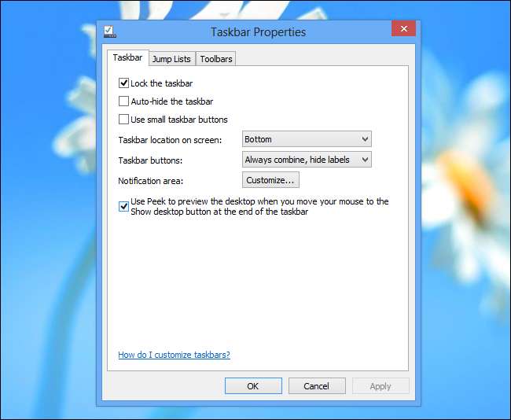Click the Taskbar Properties title text
This screenshot has height=420, width=511.
(x=258, y=32)
